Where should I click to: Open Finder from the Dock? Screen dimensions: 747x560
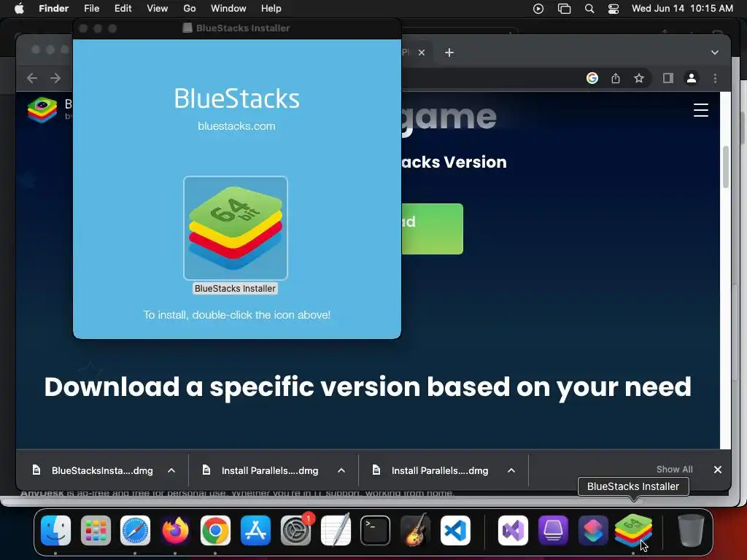pos(55,530)
